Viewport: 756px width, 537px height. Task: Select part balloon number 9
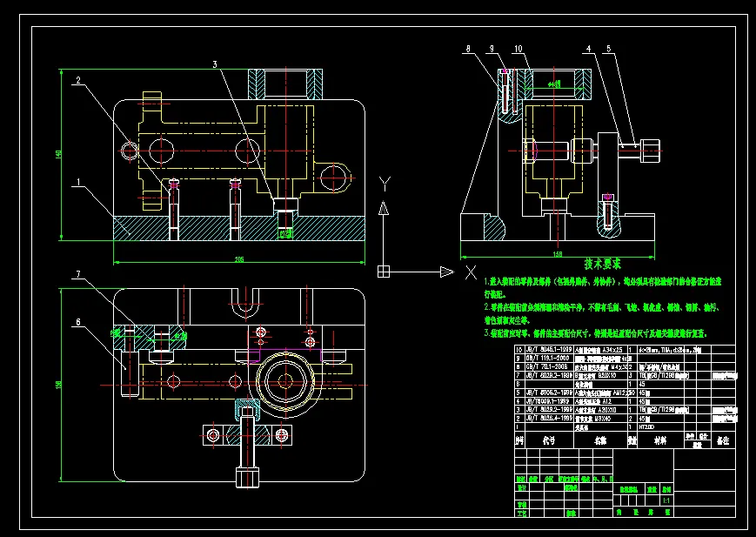[492, 49]
